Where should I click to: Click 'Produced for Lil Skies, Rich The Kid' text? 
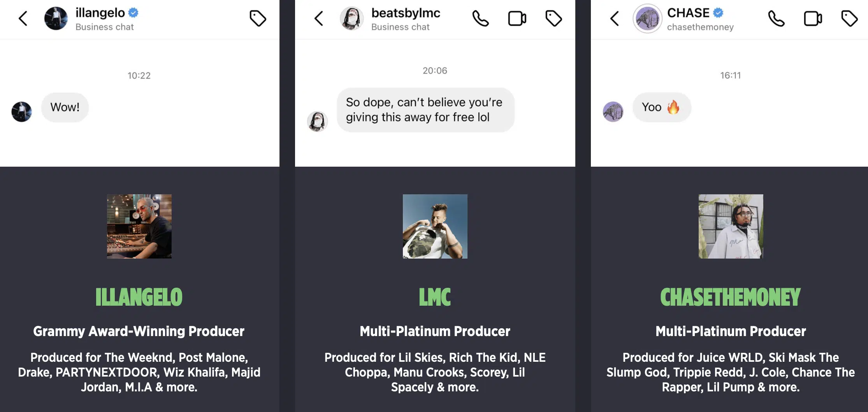(x=435, y=372)
